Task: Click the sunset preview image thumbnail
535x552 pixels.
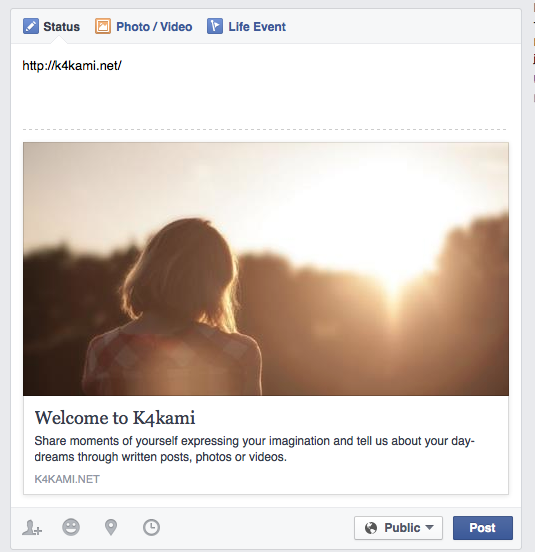Action: click(266, 269)
